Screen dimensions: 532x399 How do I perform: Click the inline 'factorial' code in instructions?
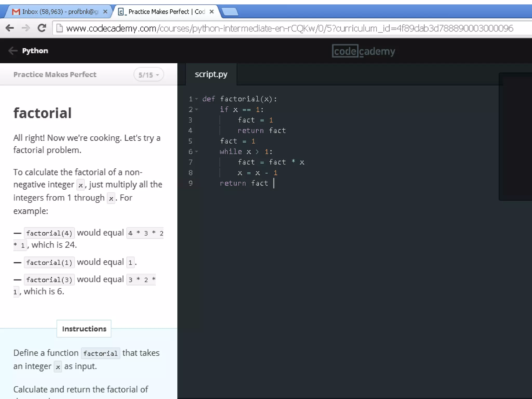pos(101,353)
